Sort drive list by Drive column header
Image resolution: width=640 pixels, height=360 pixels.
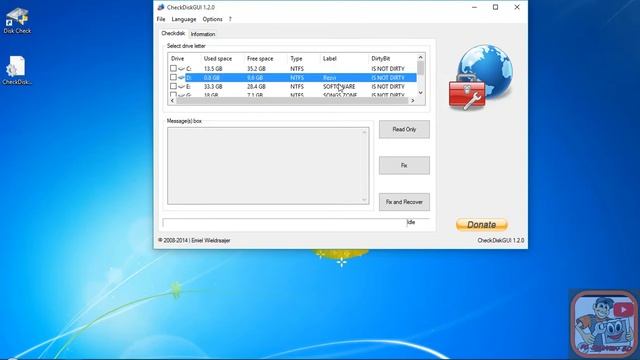178,59
